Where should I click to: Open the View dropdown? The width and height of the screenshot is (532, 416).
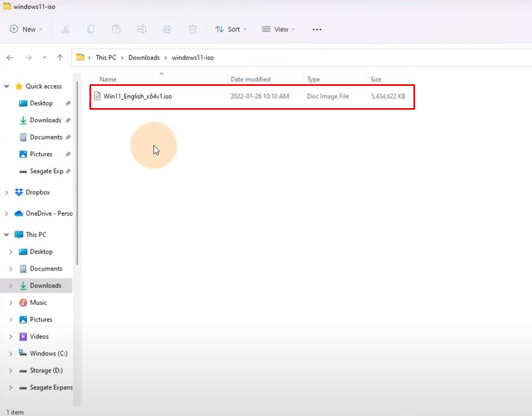(278, 29)
